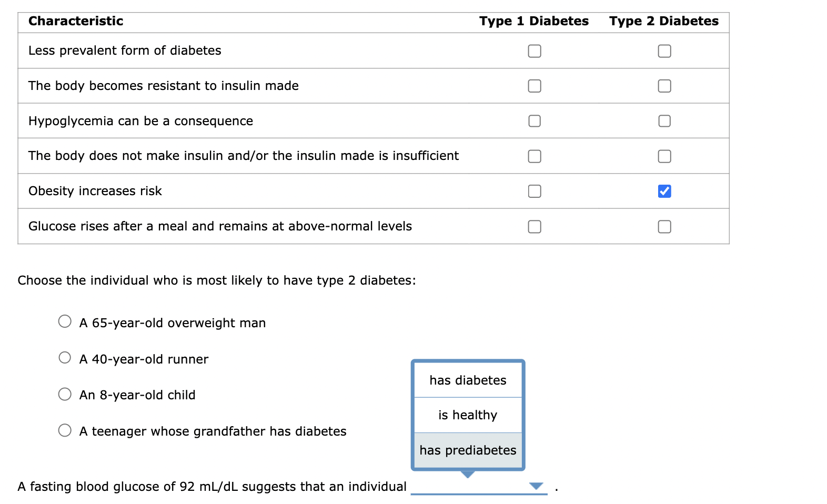Check Type 1 box for 'Hypoglycemia can be a consequence'

click(534, 121)
